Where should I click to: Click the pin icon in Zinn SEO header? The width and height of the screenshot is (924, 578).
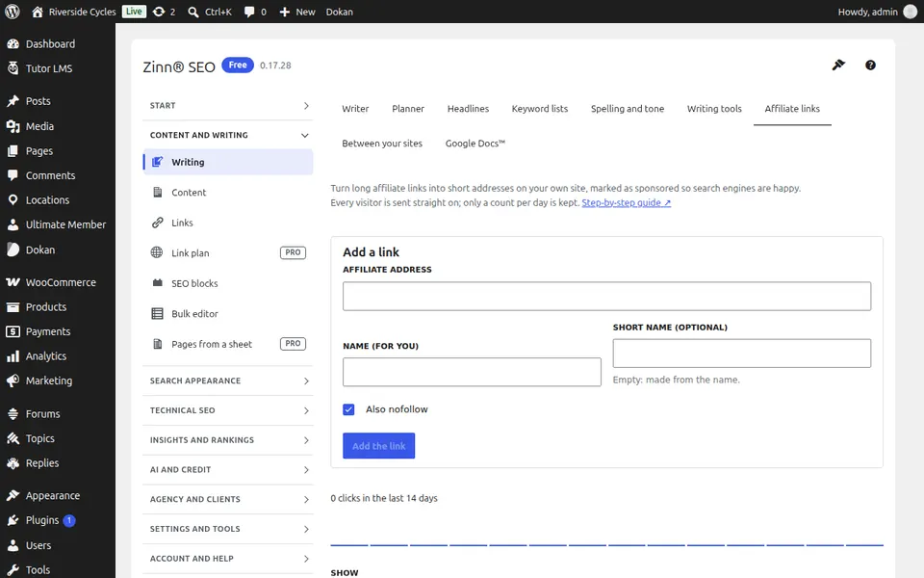(838, 65)
